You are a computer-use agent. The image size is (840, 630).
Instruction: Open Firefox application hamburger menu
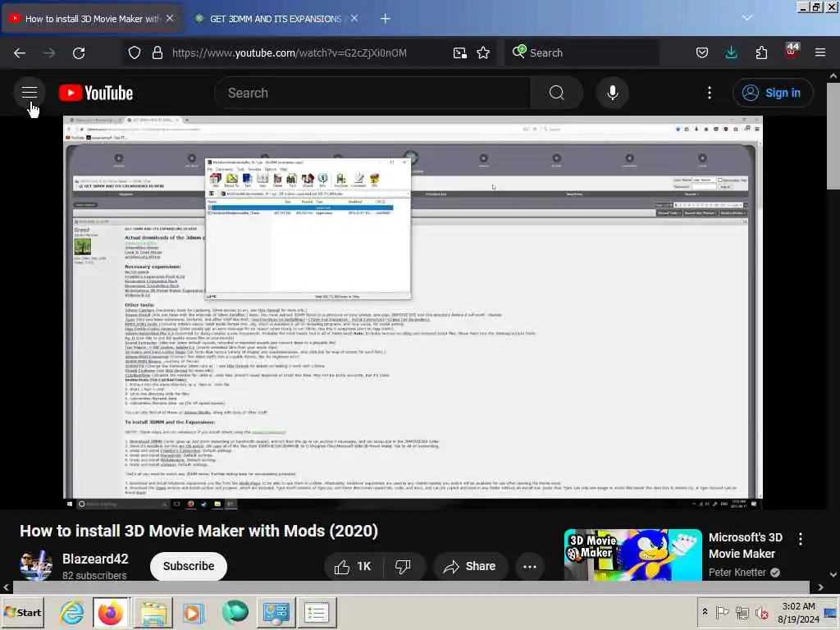pos(820,52)
